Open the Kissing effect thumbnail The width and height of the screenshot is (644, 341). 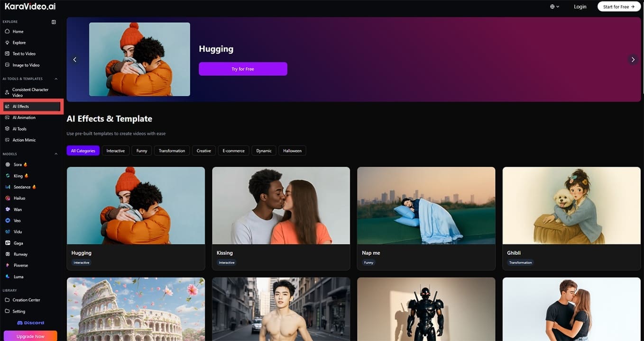click(281, 205)
